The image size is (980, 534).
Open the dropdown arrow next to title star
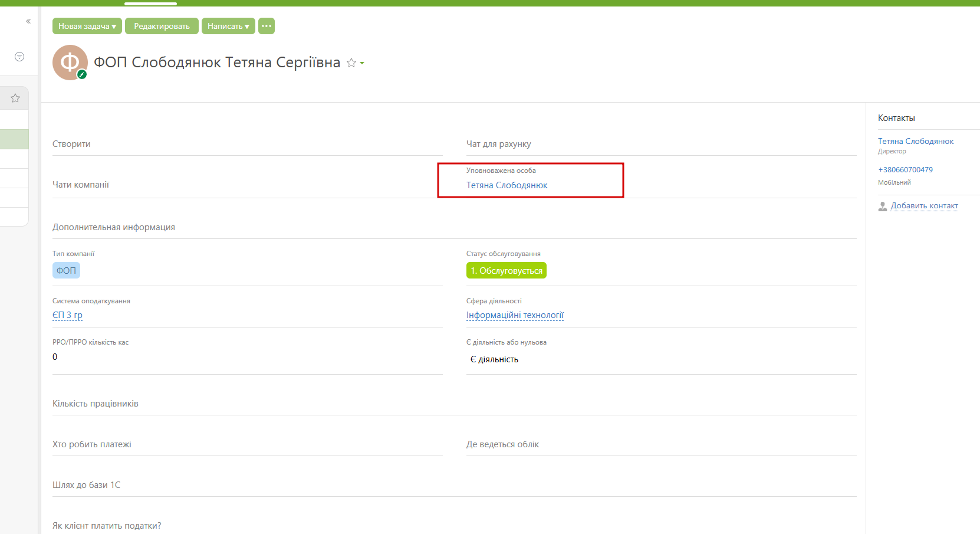click(362, 63)
